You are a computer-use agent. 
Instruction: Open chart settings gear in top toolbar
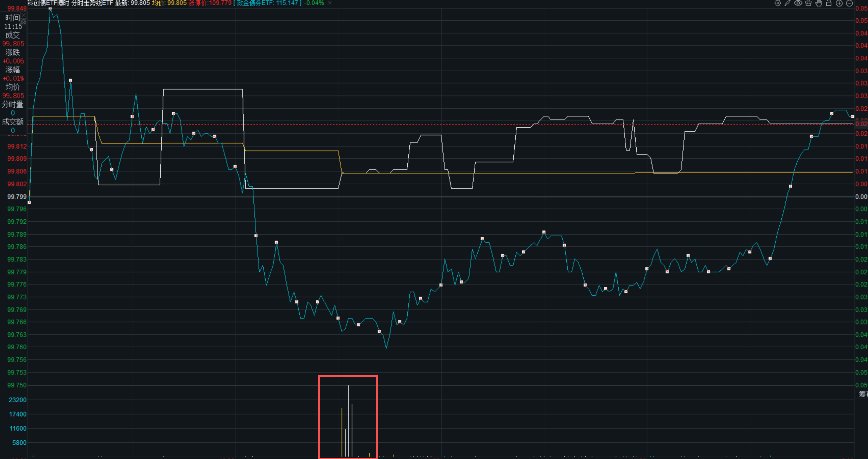click(x=778, y=3)
